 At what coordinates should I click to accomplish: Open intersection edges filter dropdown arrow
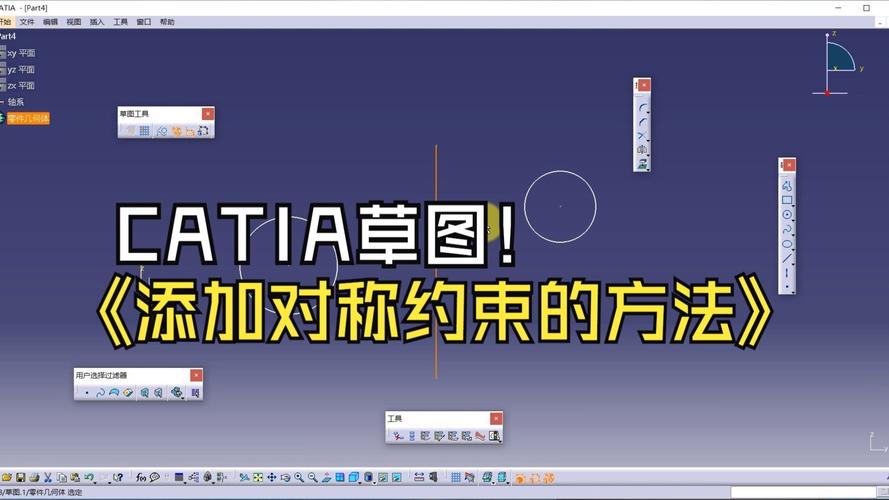(x=183, y=397)
